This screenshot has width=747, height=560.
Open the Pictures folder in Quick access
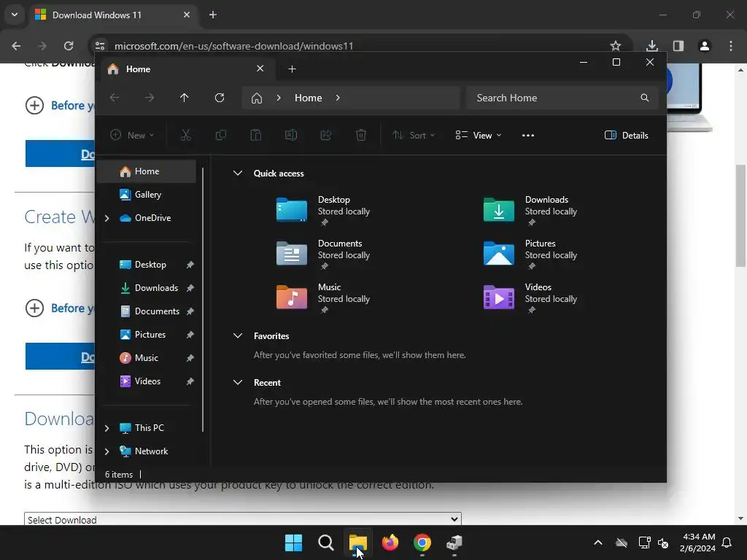[x=531, y=254]
